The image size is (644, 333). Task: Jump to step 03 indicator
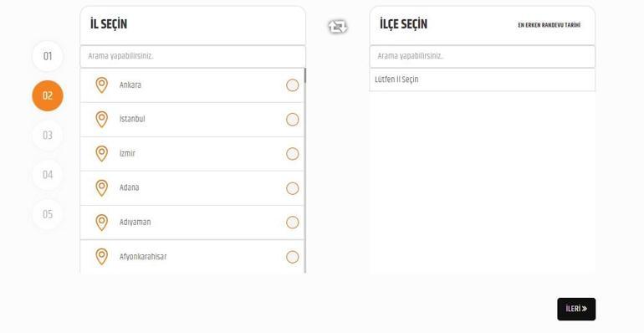pyautogui.click(x=48, y=135)
